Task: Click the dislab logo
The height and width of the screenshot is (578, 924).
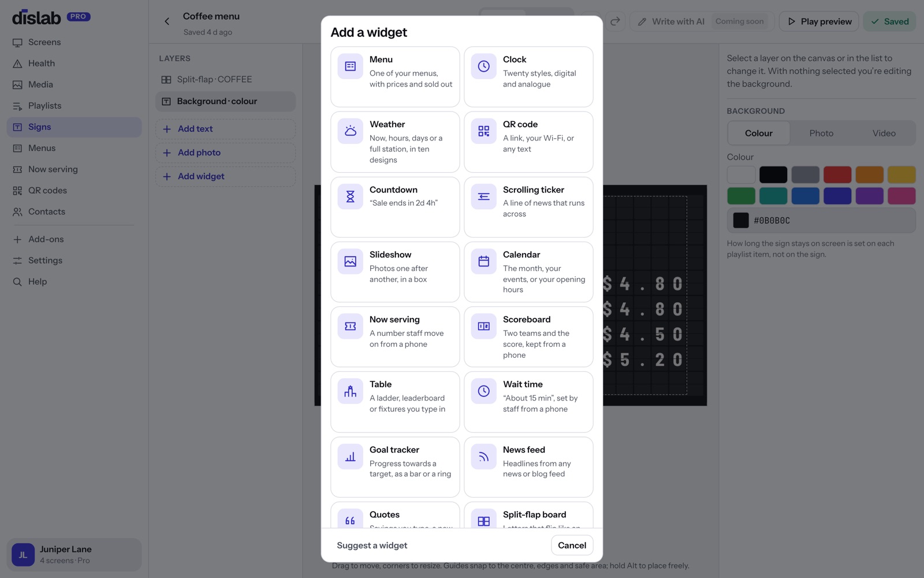Action: click(36, 17)
